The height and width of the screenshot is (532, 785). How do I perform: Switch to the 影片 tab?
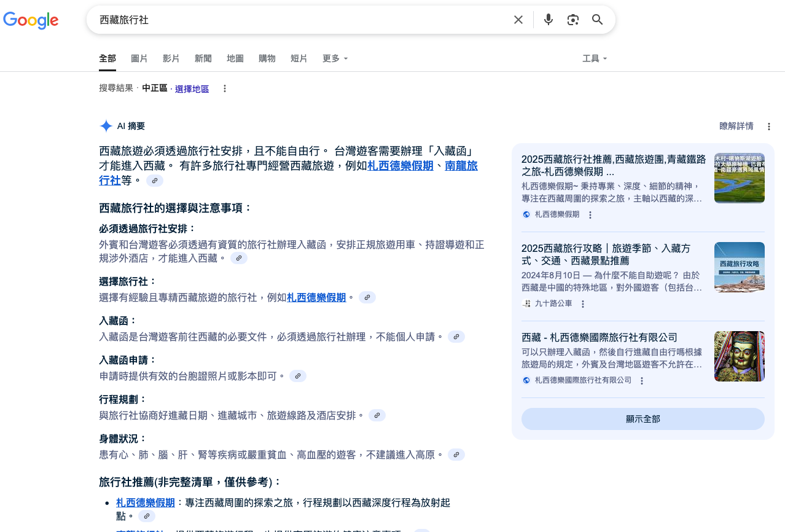tap(171, 58)
